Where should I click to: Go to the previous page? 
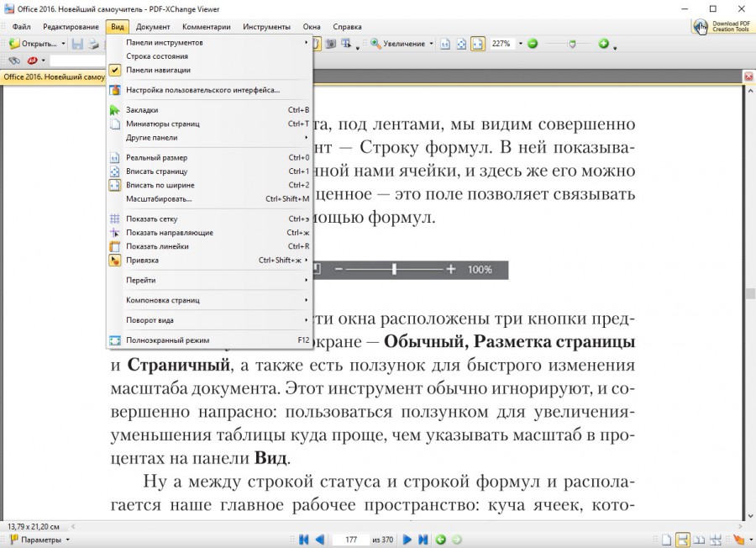[x=320, y=540]
